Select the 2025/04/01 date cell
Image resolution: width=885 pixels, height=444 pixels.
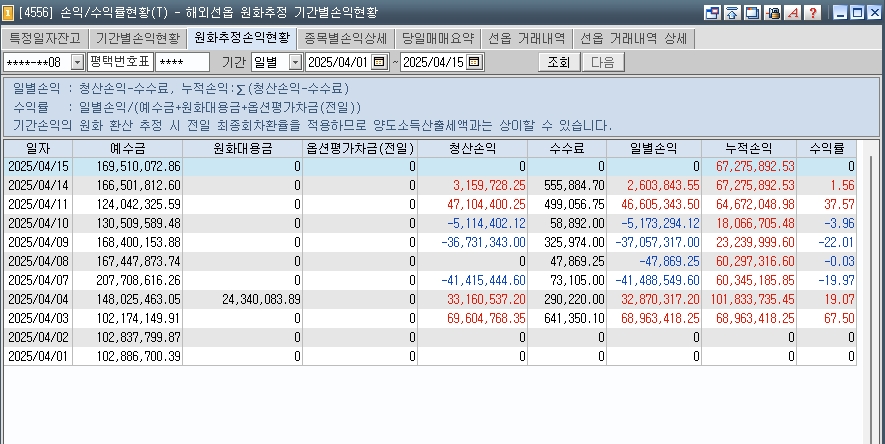[x=38, y=357]
